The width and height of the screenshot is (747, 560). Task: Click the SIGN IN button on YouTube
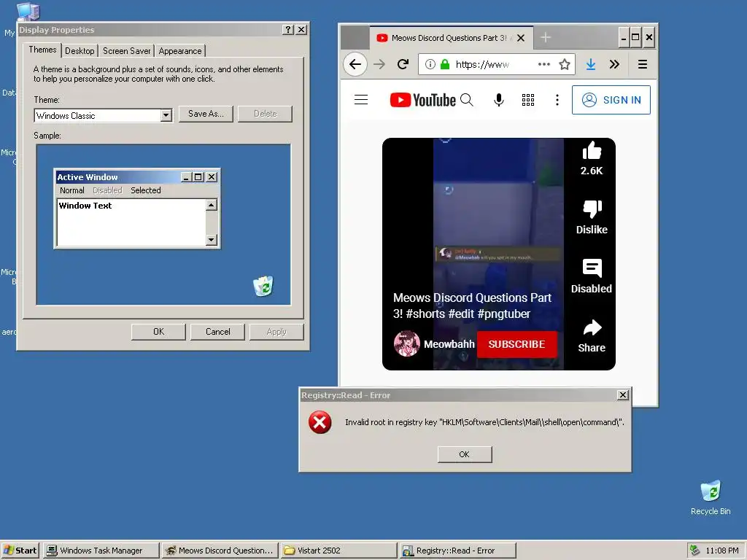point(611,100)
